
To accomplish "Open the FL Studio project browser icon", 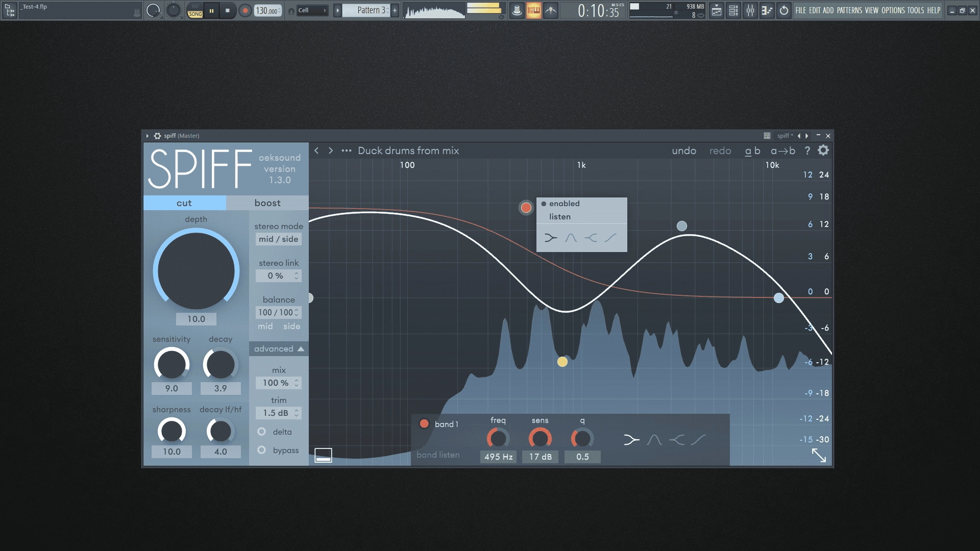I will point(10,10).
